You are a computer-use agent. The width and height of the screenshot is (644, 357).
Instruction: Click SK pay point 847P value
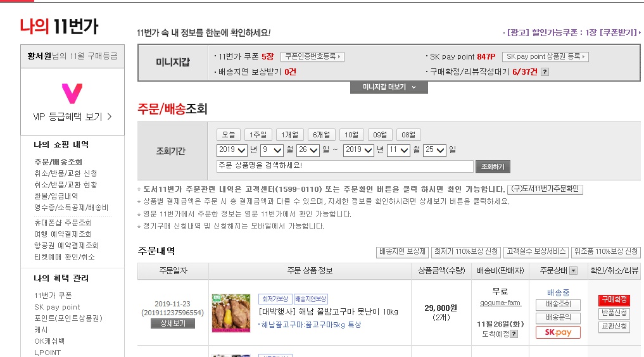point(486,56)
